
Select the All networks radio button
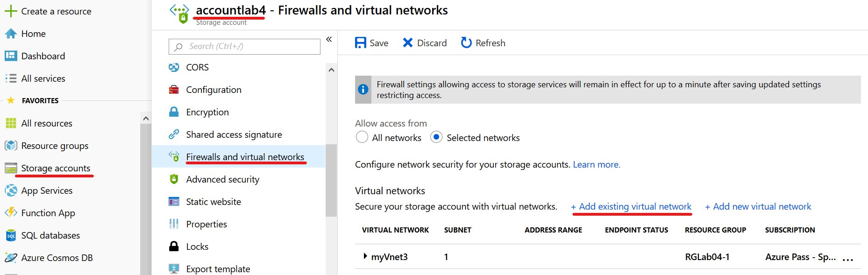pos(362,137)
